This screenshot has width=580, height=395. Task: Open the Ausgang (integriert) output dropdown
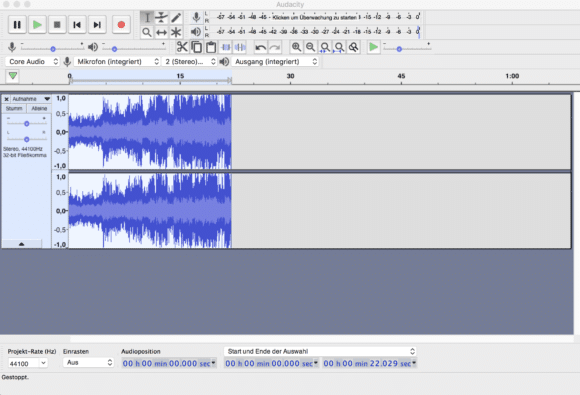point(275,61)
